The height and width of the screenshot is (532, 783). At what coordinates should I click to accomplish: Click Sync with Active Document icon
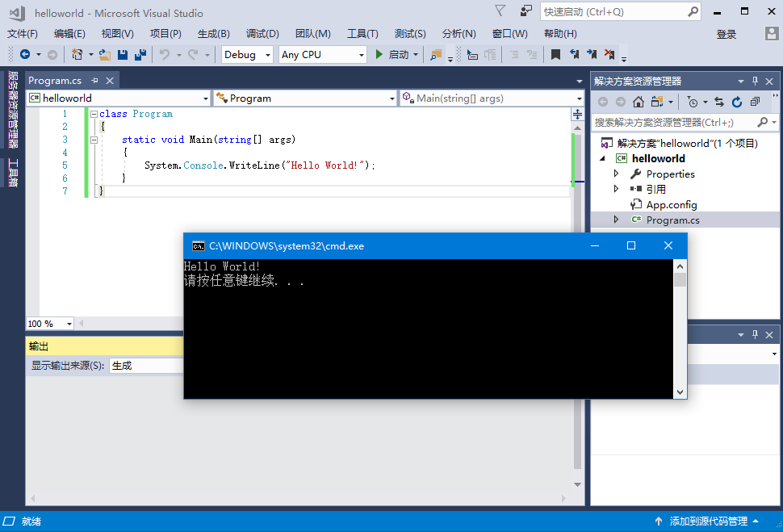coord(718,102)
